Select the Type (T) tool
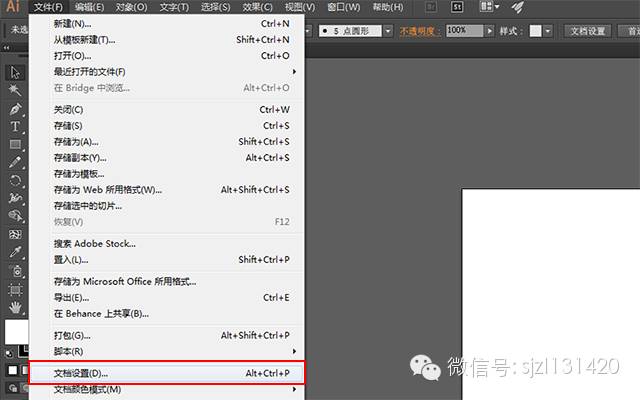 15,127
